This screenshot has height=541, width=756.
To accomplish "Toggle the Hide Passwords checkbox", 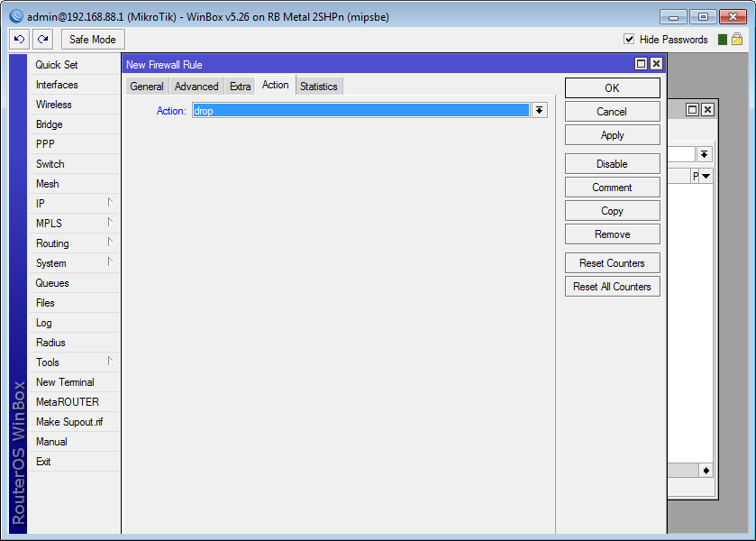I will click(x=629, y=39).
